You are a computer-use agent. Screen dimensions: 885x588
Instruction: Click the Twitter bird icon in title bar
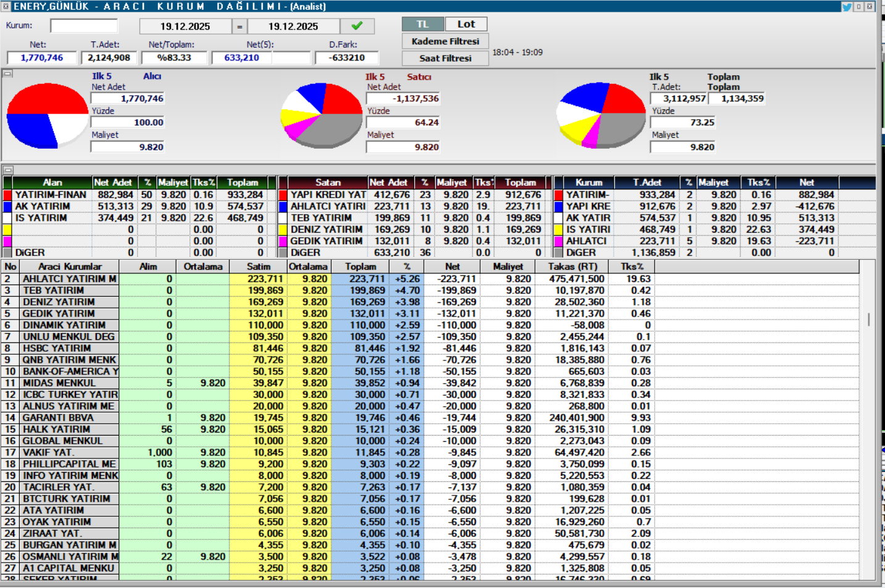click(847, 6)
